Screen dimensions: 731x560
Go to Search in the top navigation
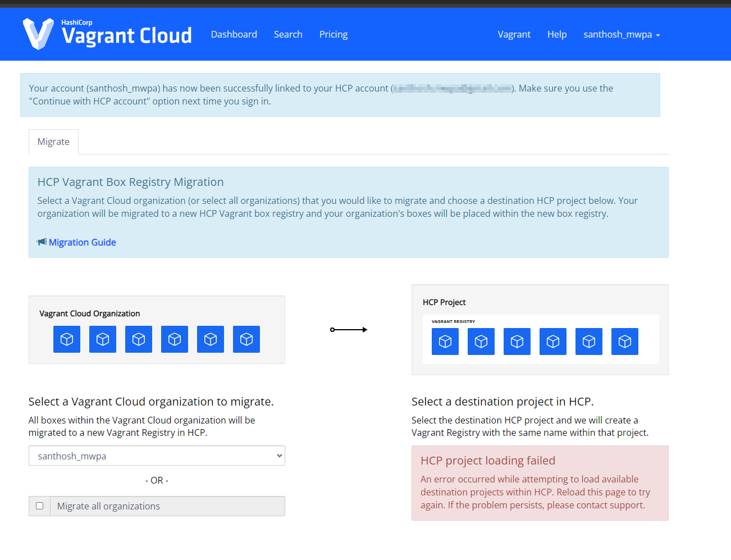tap(288, 34)
